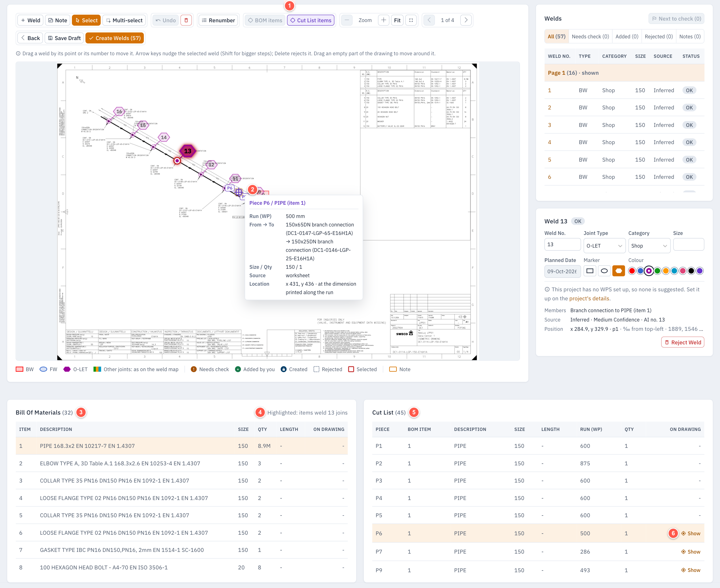Switch to the Added (0) tab
This screenshot has height=588, width=720.
pos(627,37)
